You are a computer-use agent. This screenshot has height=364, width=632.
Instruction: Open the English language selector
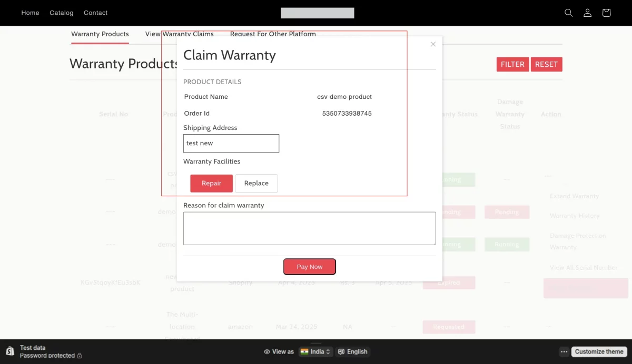(x=353, y=351)
